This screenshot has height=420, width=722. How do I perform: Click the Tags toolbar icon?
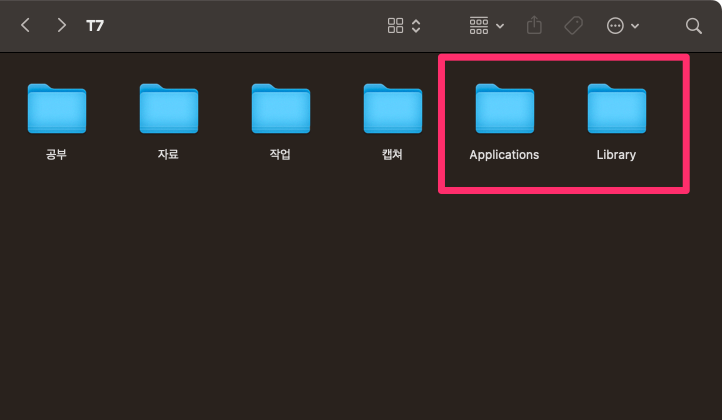574,25
